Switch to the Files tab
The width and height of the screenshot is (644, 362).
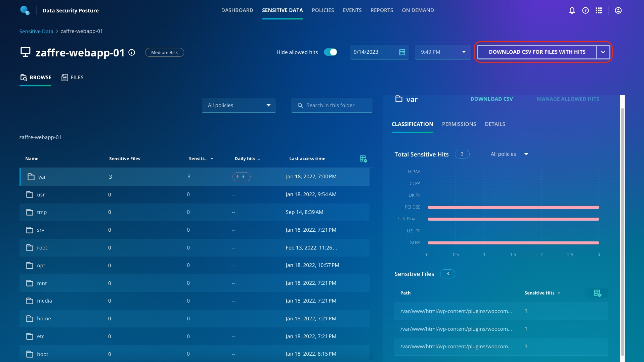click(73, 78)
